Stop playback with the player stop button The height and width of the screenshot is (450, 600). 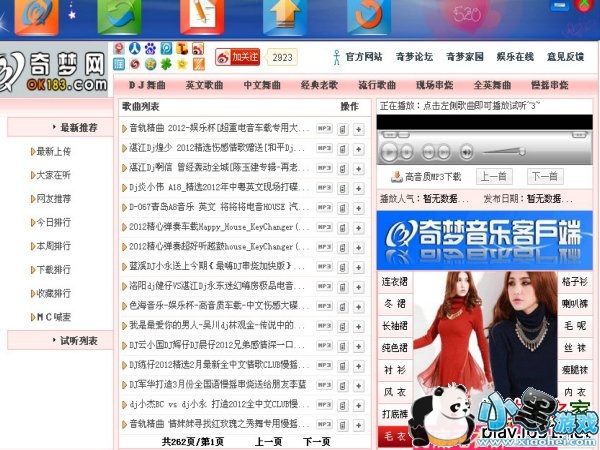pyautogui.click(x=406, y=152)
